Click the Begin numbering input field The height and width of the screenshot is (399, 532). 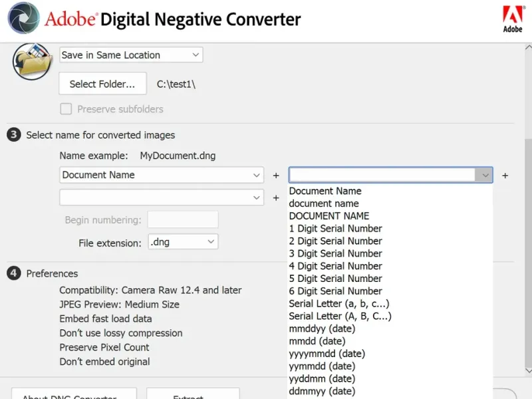pyautogui.click(x=182, y=220)
